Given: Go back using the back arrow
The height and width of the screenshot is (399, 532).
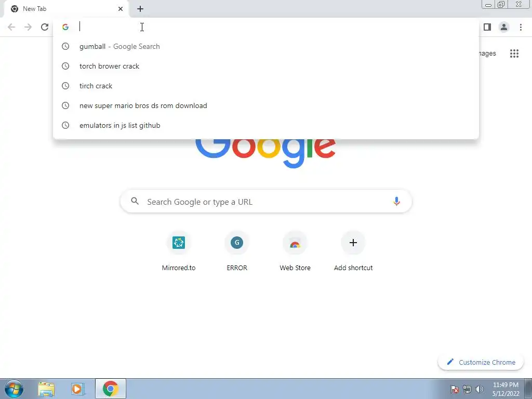Looking at the screenshot, I should click(x=11, y=27).
